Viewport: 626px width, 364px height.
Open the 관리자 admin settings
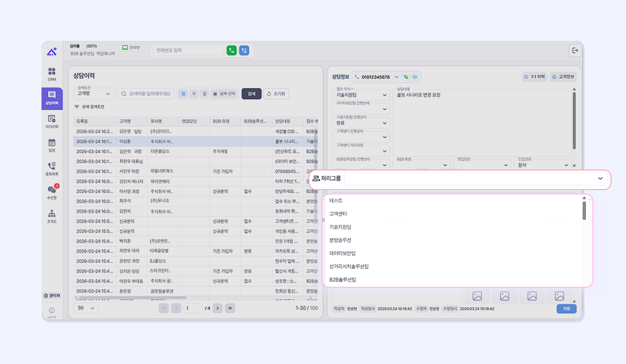[x=52, y=296]
